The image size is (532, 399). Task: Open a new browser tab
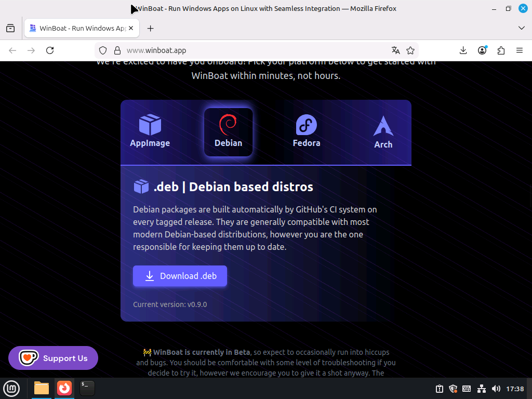click(151, 29)
